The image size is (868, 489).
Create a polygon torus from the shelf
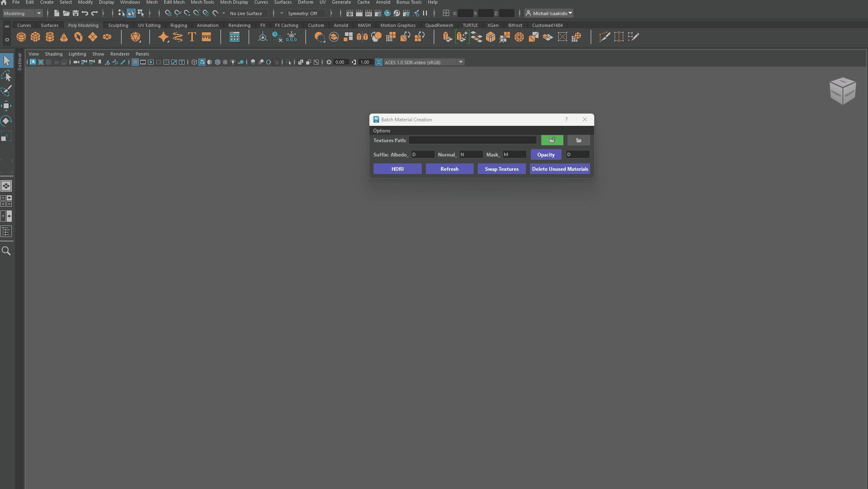[x=78, y=37]
